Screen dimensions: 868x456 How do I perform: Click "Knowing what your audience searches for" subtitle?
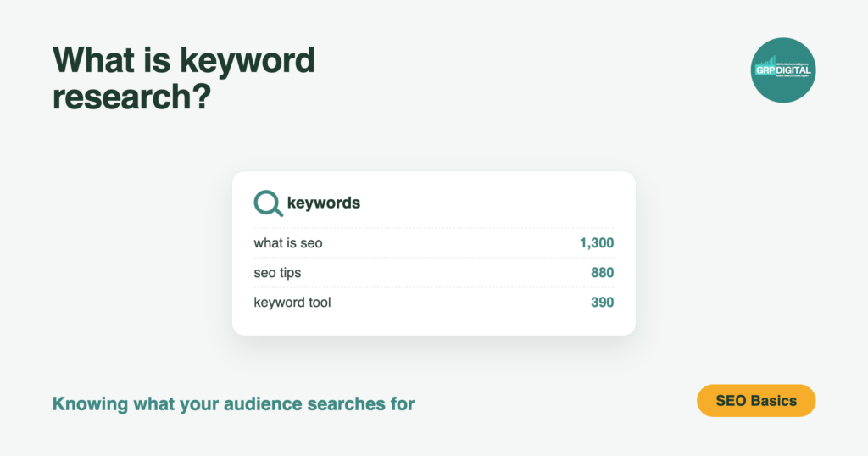[233, 404]
